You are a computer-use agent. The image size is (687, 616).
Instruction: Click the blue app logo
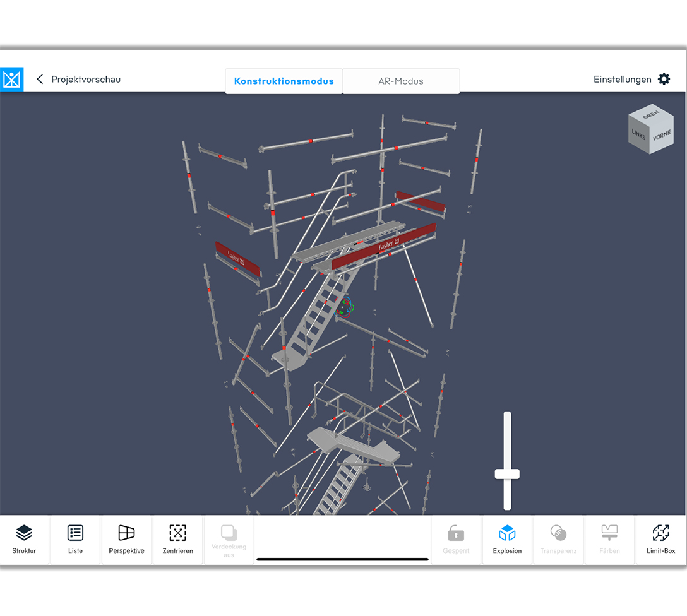tap(11, 80)
